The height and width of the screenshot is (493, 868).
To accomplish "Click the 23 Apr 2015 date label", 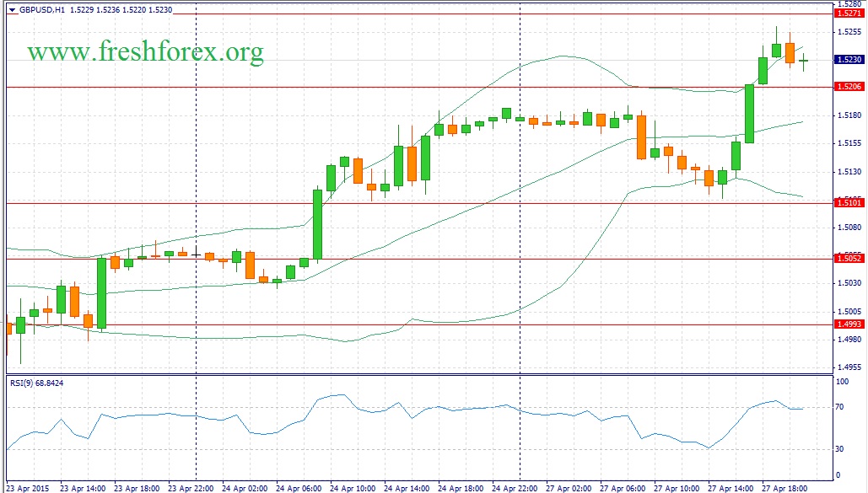I will [x=28, y=487].
